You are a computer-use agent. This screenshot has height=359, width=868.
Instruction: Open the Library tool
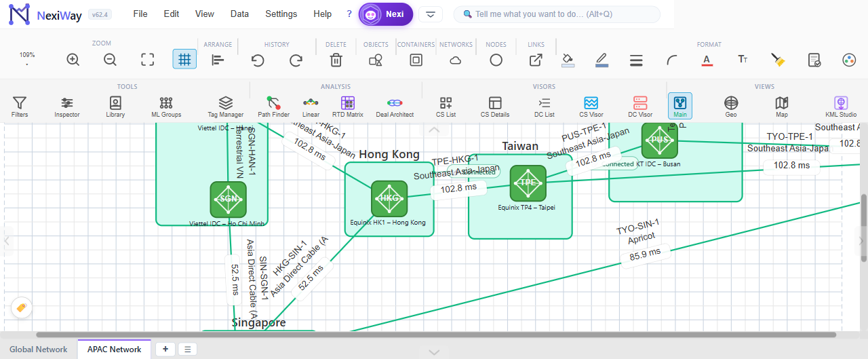115,106
